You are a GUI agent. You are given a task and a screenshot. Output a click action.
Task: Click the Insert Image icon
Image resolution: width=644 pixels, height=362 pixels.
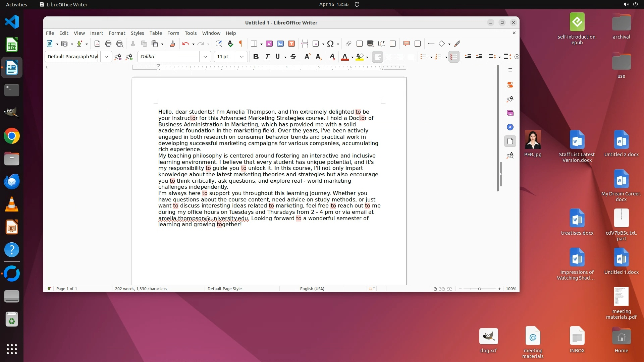(x=269, y=44)
